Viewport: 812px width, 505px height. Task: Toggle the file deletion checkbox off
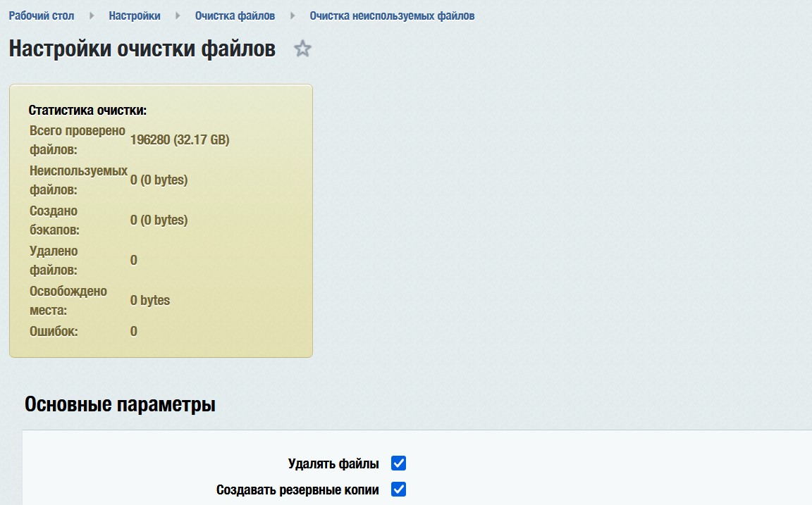tap(399, 463)
